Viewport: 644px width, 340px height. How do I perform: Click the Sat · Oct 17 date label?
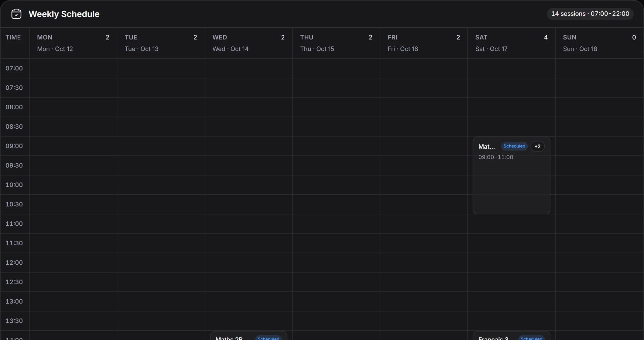(x=492, y=49)
